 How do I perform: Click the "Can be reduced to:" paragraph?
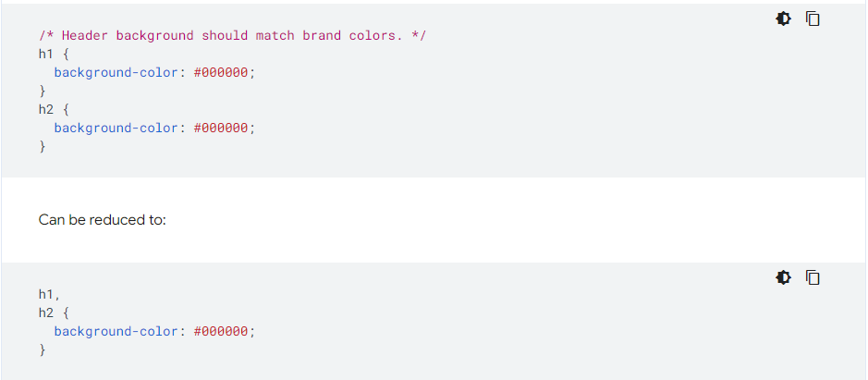103,220
